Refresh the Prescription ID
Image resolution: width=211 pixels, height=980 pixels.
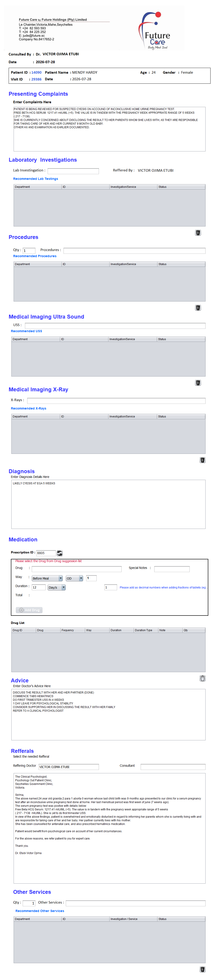coord(60,553)
